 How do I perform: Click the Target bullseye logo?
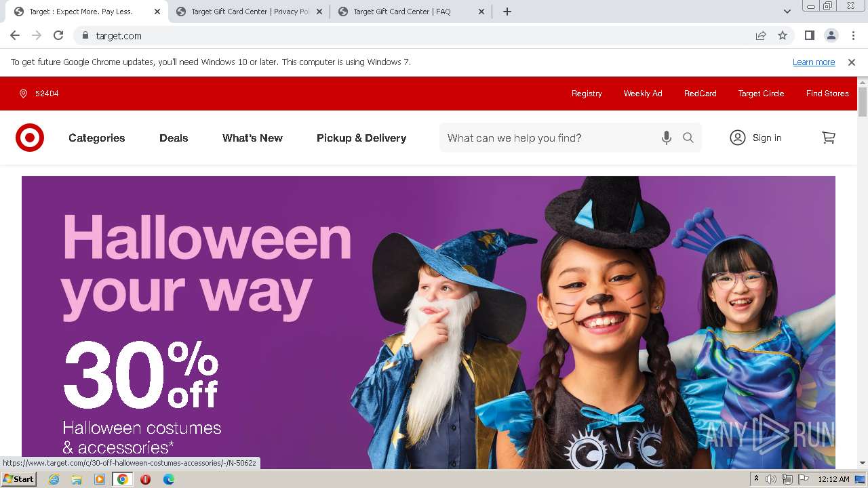click(30, 138)
